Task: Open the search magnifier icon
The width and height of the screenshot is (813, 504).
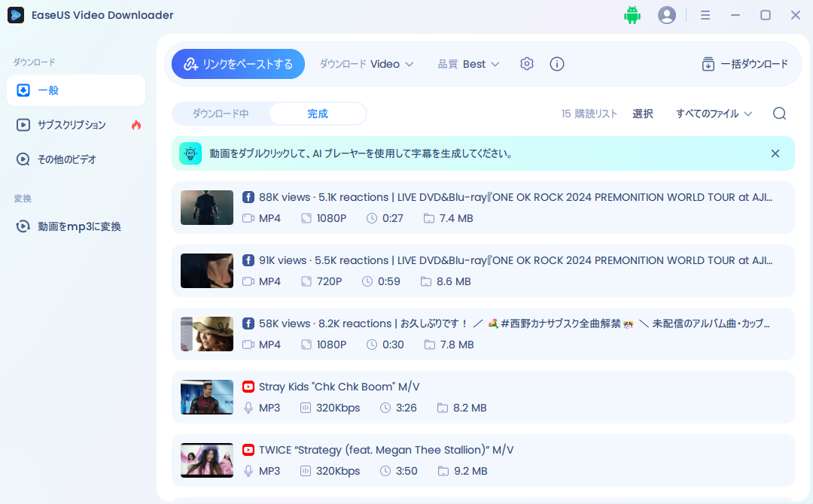Action: click(779, 113)
